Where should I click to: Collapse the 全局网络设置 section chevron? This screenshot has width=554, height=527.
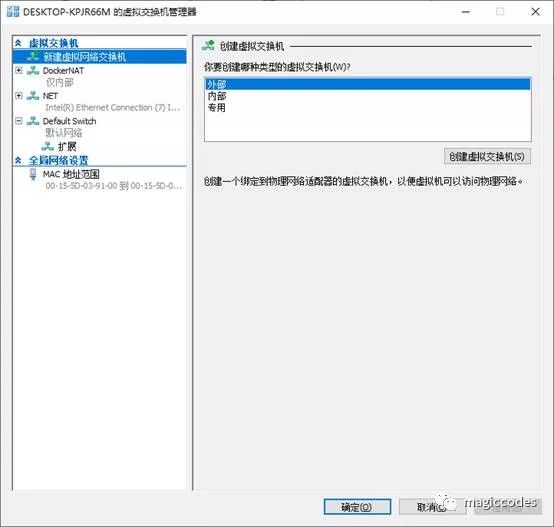click(18, 161)
